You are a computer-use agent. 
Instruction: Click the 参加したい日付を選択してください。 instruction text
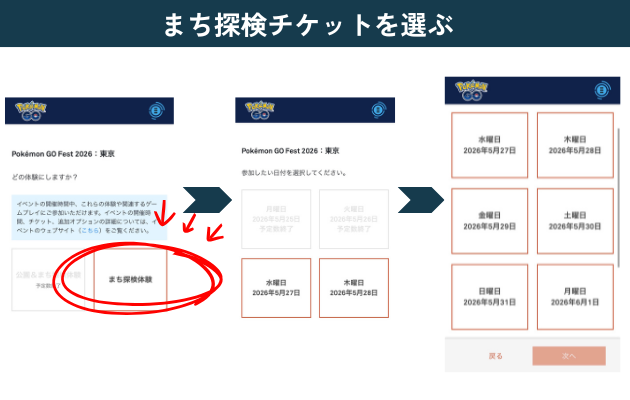(294, 173)
